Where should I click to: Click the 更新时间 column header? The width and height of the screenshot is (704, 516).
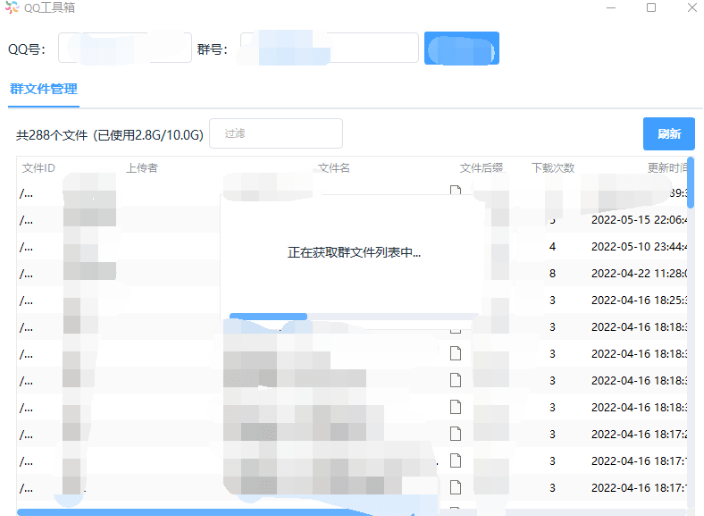pos(667,168)
